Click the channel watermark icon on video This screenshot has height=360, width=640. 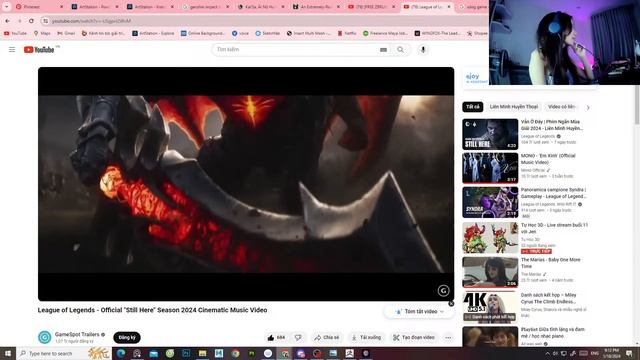click(443, 290)
